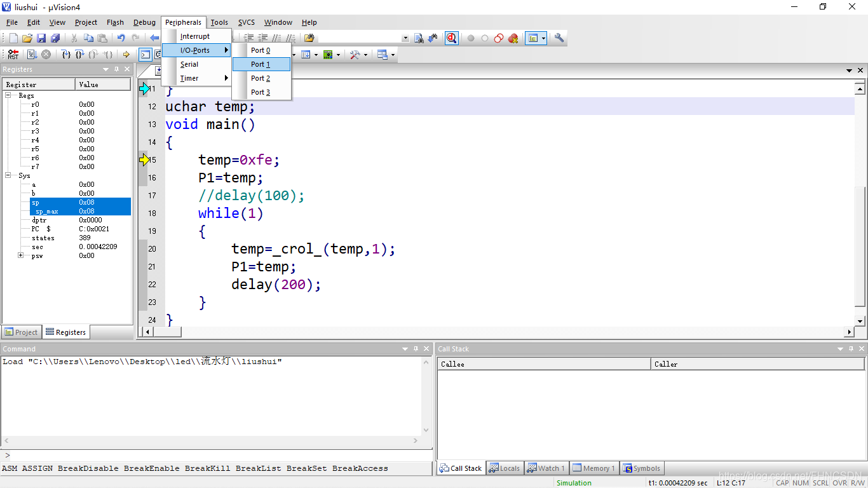Open the Configuration wrench icon
868x488 pixels.
tap(559, 38)
